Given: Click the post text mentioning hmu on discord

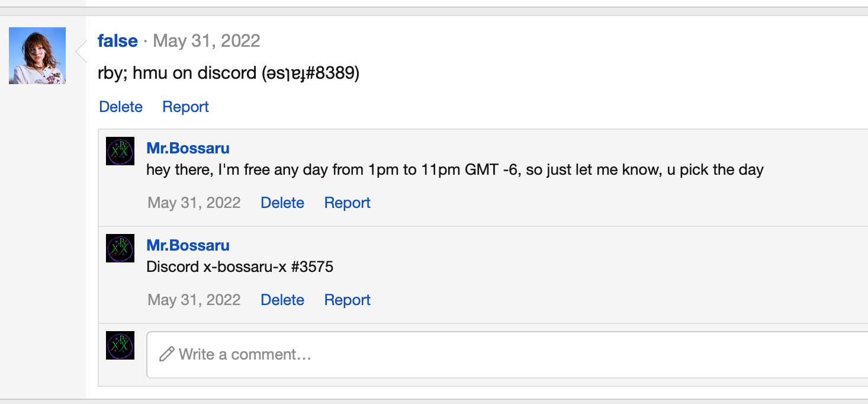Looking at the screenshot, I should tap(229, 73).
